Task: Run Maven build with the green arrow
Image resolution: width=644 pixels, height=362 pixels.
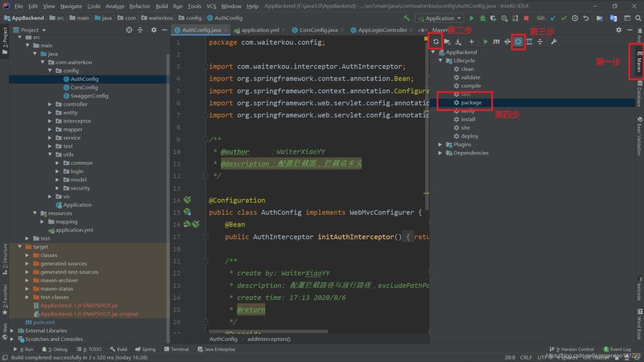Action: [486, 41]
